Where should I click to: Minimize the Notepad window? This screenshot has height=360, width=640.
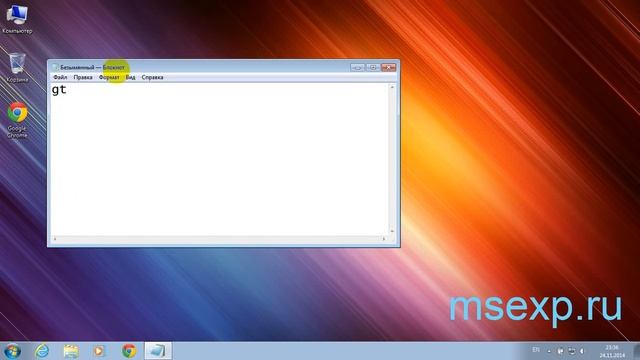(358, 67)
